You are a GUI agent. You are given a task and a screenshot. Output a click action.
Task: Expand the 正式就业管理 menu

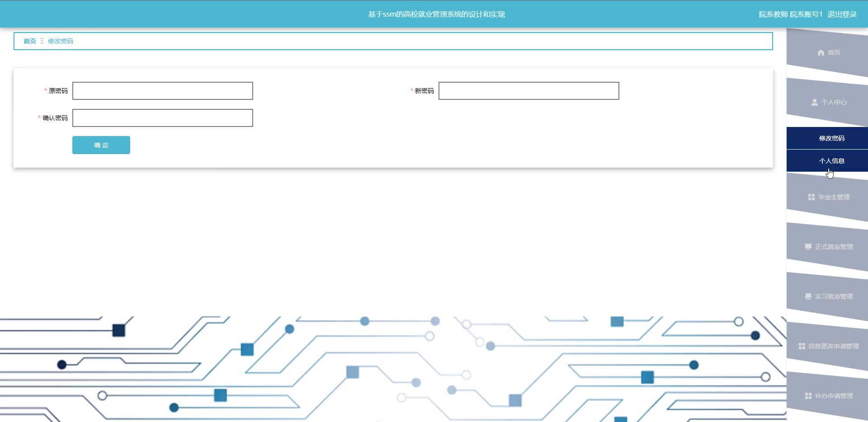coord(834,247)
